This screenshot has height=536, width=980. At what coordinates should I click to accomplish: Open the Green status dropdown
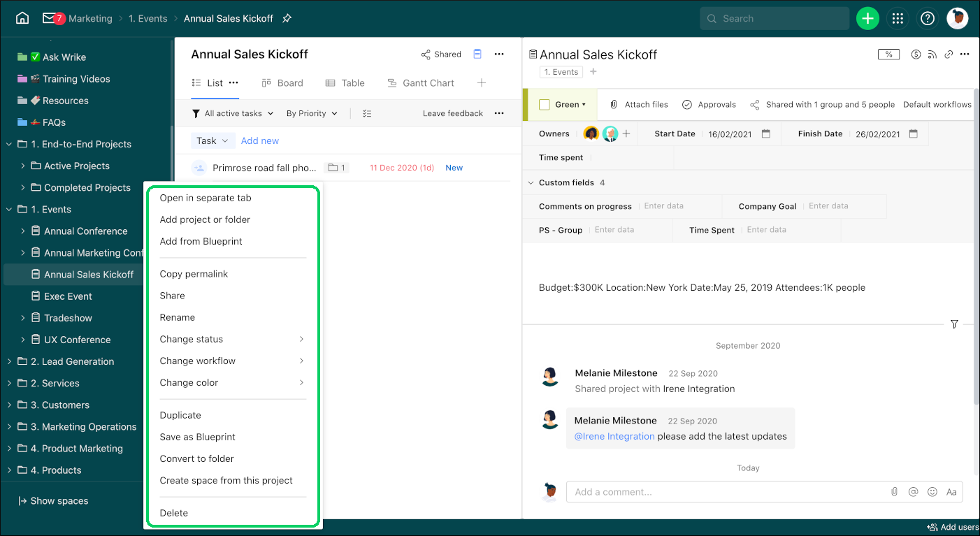(x=570, y=105)
